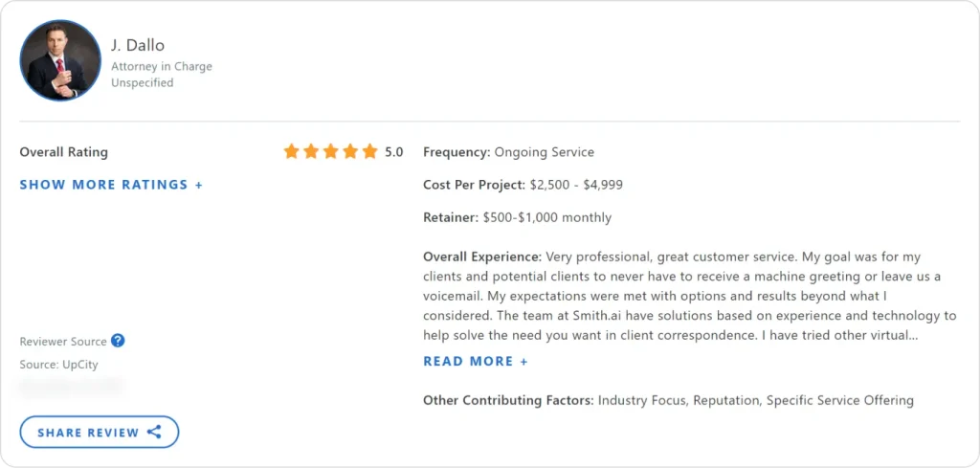Click the 5.0 rating score
The width and height of the screenshot is (980, 468).
pos(394,152)
